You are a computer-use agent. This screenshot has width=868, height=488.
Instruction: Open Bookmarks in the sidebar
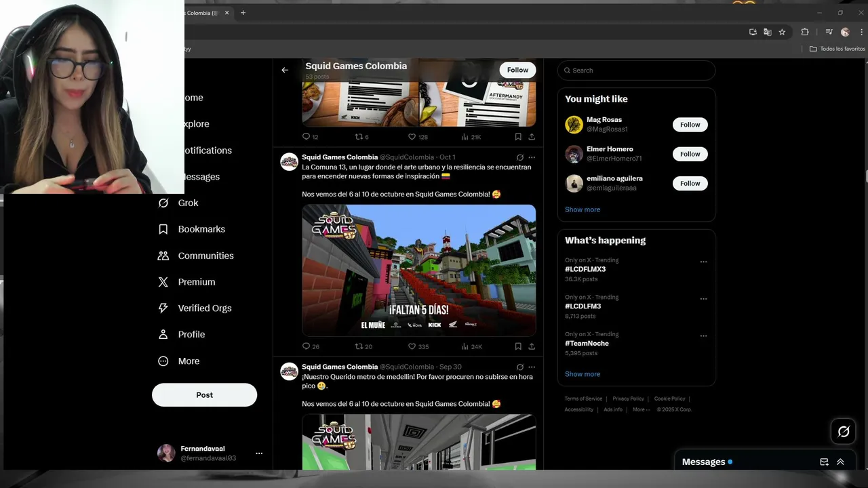point(191,229)
